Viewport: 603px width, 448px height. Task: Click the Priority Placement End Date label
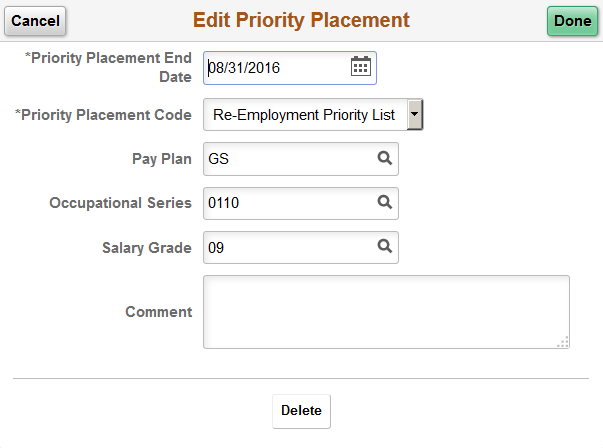(x=108, y=68)
